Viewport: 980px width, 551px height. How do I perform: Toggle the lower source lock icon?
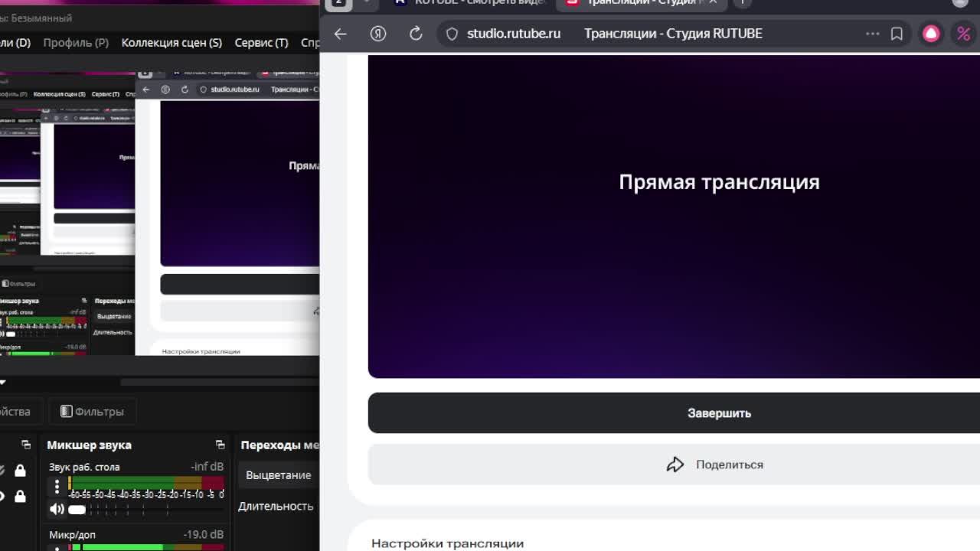(20, 497)
